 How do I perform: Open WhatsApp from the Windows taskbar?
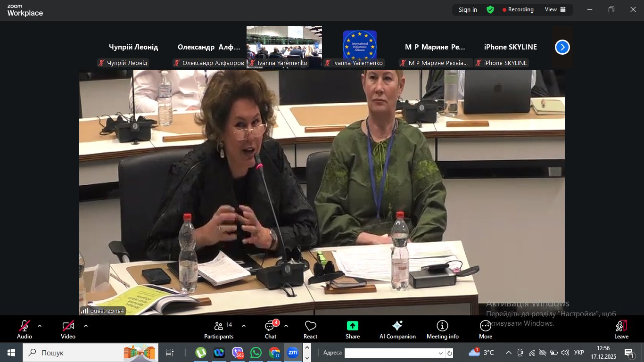256,353
